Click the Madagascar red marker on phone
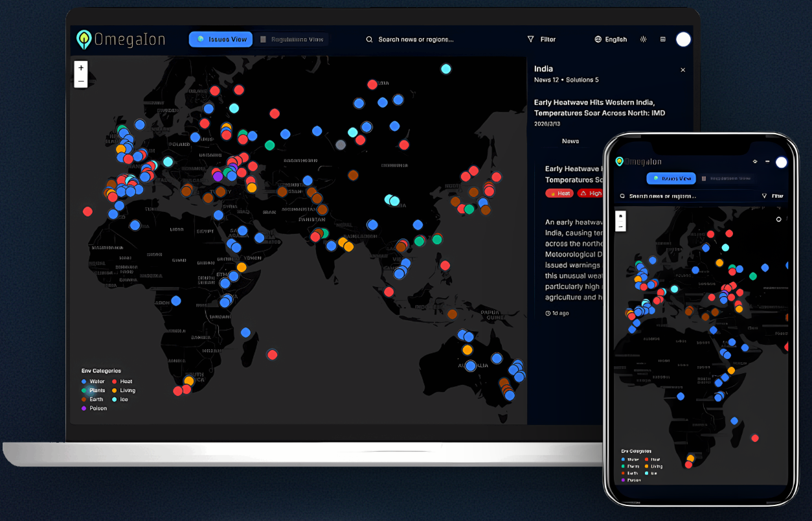This screenshot has height=521, width=812. 755,438
